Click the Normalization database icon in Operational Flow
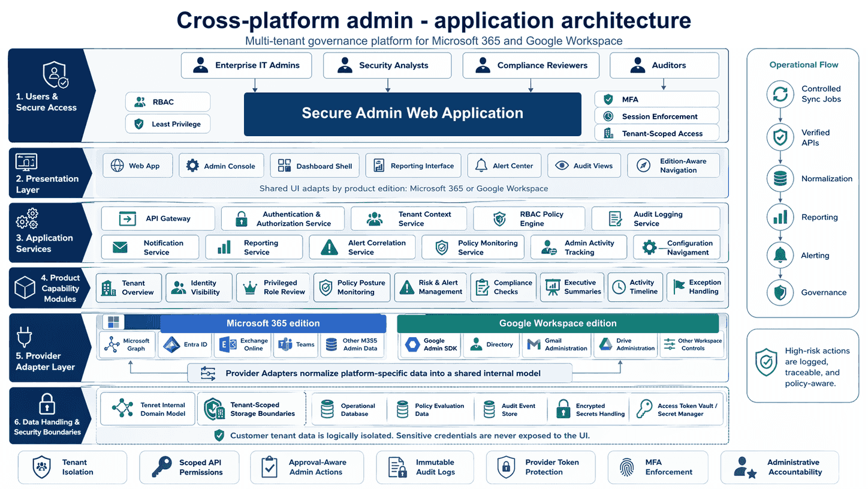Viewport: 868px width, 489px height. 780,178
